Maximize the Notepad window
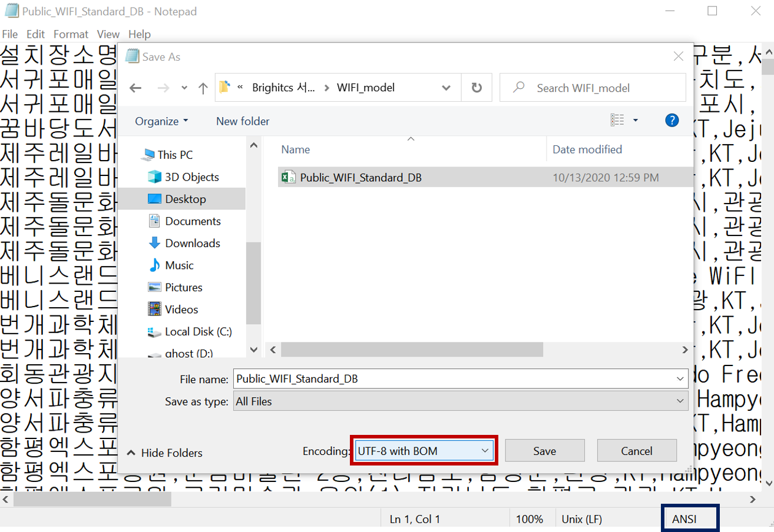 tap(712, 11)
